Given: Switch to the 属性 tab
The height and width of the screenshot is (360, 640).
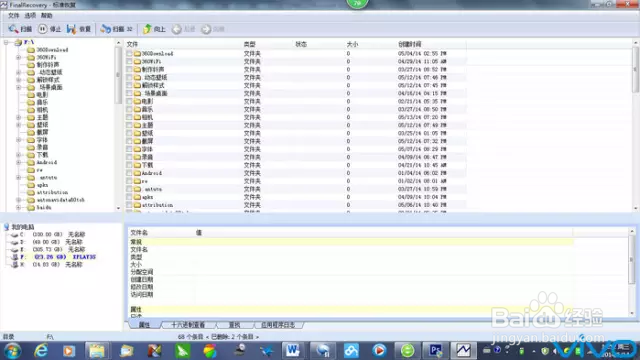Looking at the screenshot, I should (x=144, y=325).
